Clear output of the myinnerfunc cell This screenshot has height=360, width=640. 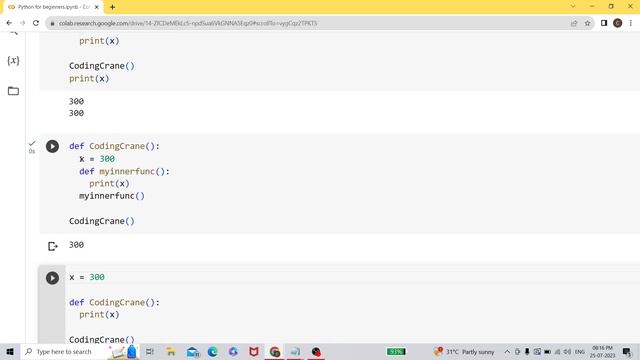pos(53,246)
